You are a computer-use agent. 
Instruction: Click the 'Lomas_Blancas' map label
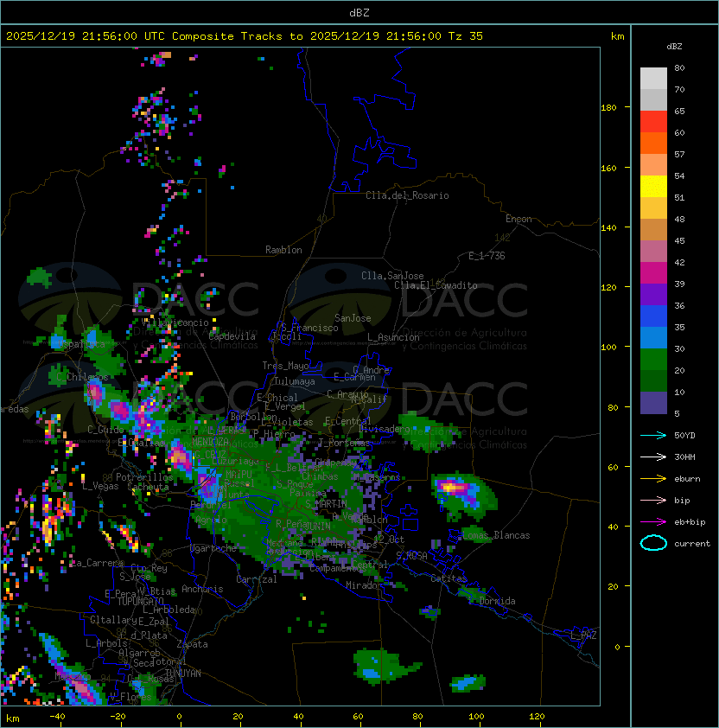point(496,535)
